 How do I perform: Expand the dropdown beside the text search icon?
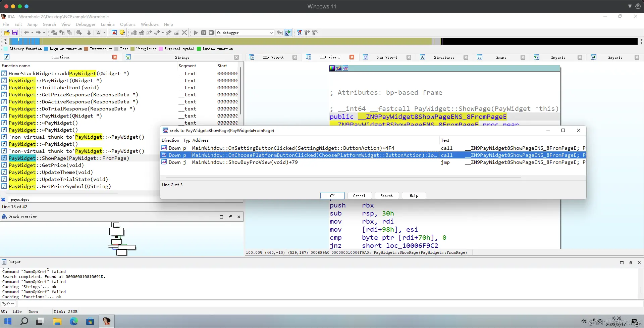(x=104, y=33)
